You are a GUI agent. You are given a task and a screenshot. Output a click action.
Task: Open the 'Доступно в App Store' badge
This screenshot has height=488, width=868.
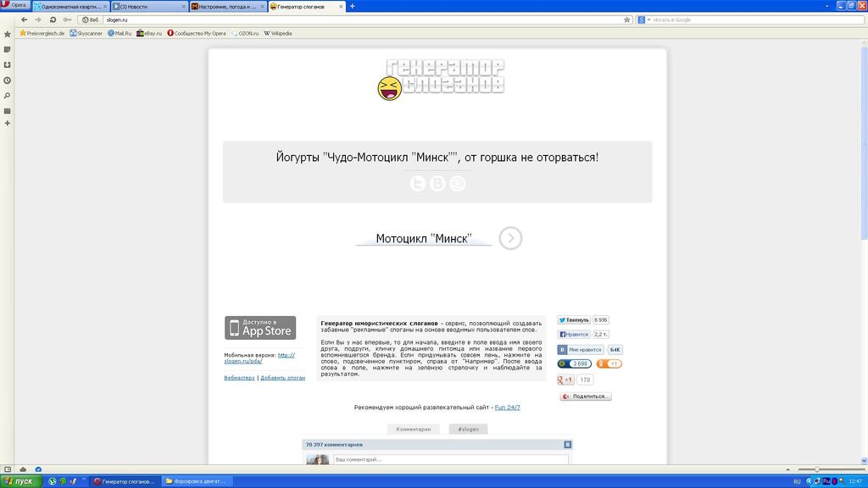(x=260, y=328)
